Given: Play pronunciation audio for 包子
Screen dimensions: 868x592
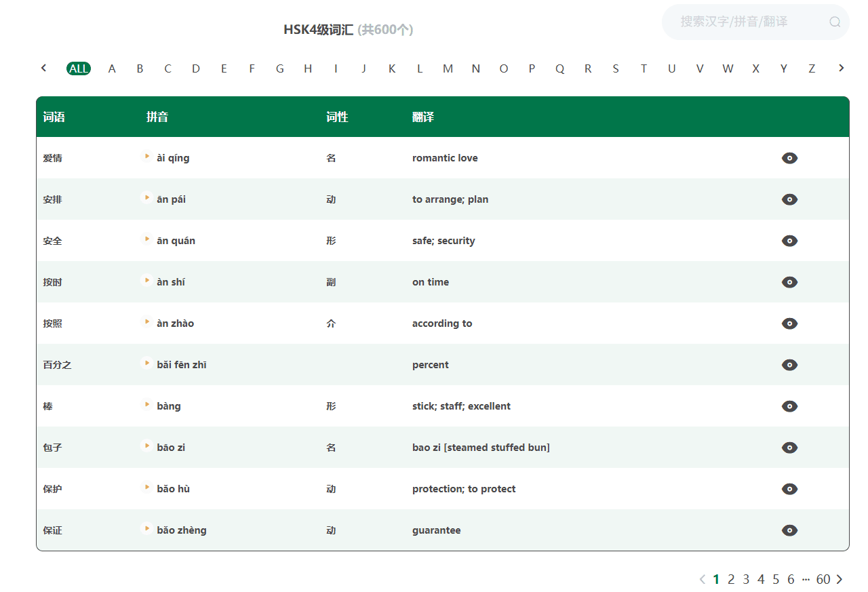Looking at the screenshot, I should (x=146, y=446).
